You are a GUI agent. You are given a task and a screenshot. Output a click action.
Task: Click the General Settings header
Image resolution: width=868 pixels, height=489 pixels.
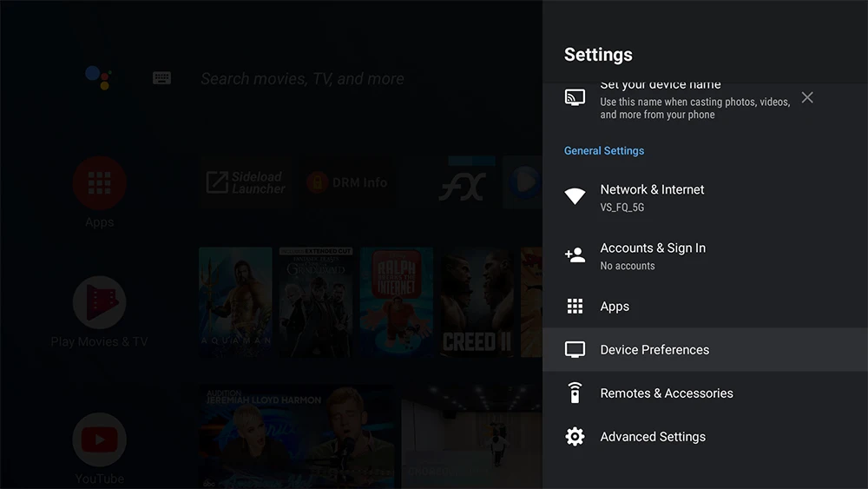[604, 150]
